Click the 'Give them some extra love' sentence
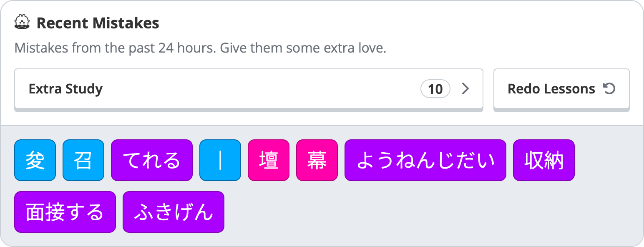 (x=303, y=48)
